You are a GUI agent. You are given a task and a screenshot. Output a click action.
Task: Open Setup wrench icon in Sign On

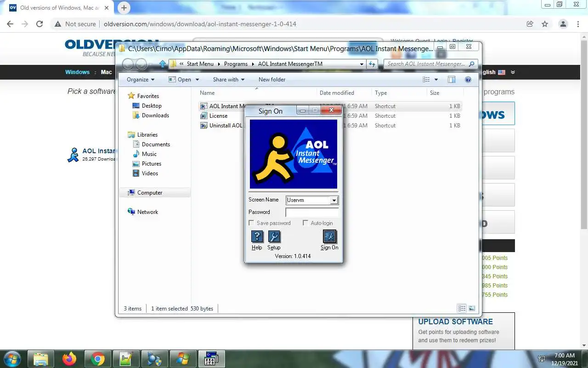click(x=274, y=236)
